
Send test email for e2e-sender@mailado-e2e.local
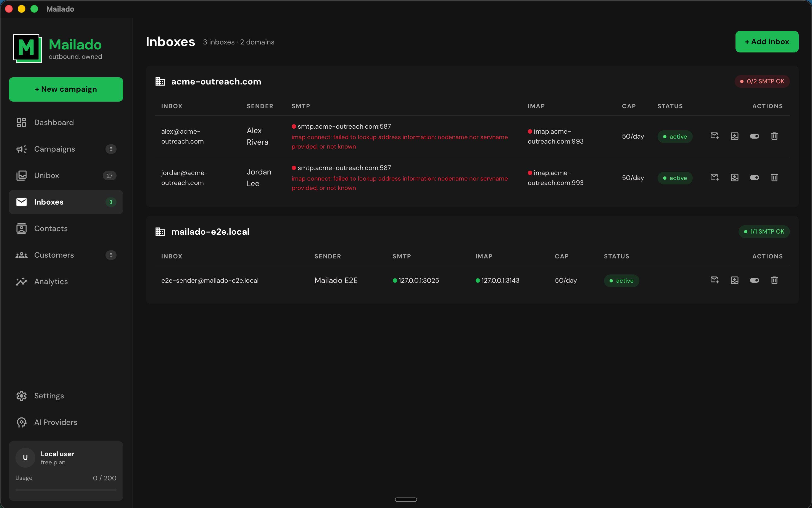(x=715, y=280)
